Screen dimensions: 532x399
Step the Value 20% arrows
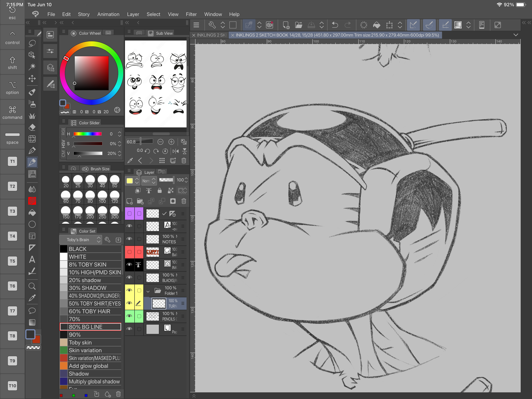tap(120, 154)
